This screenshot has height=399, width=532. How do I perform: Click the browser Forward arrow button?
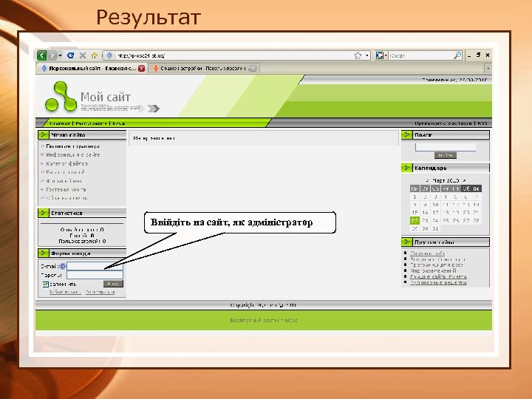point(52,55)
